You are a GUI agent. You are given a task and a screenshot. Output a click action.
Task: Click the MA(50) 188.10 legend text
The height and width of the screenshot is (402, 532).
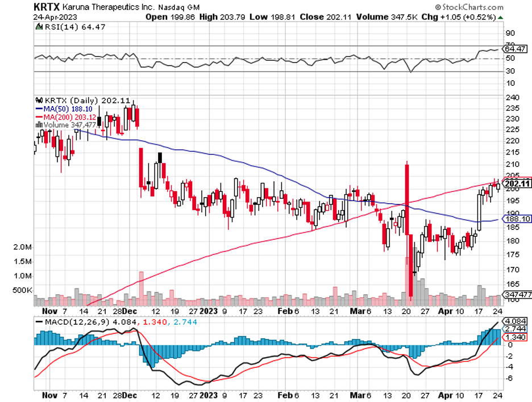(x=68, y=109)
